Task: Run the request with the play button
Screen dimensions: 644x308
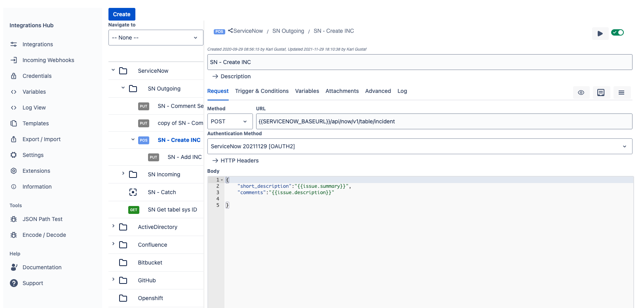Action: (600, 34)
